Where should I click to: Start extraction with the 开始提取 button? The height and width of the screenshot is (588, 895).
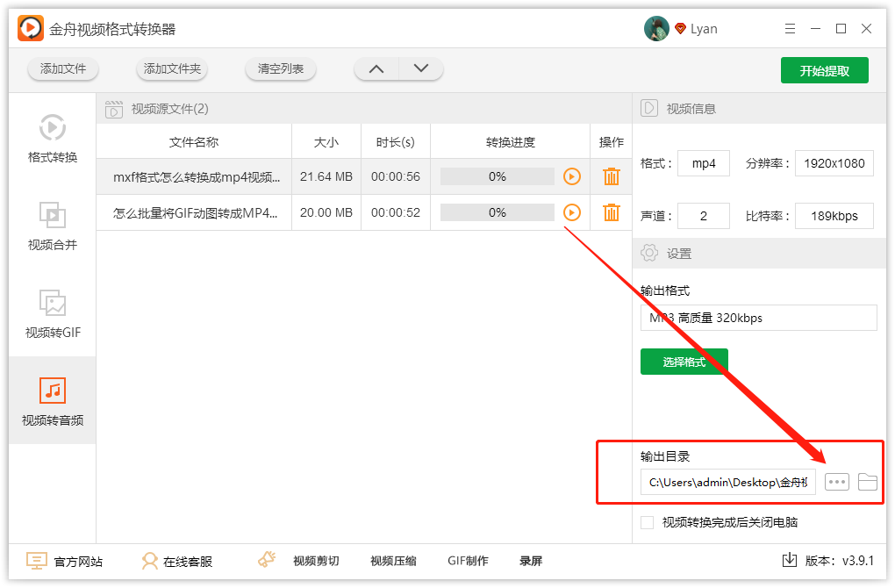(x=824, y=70)
